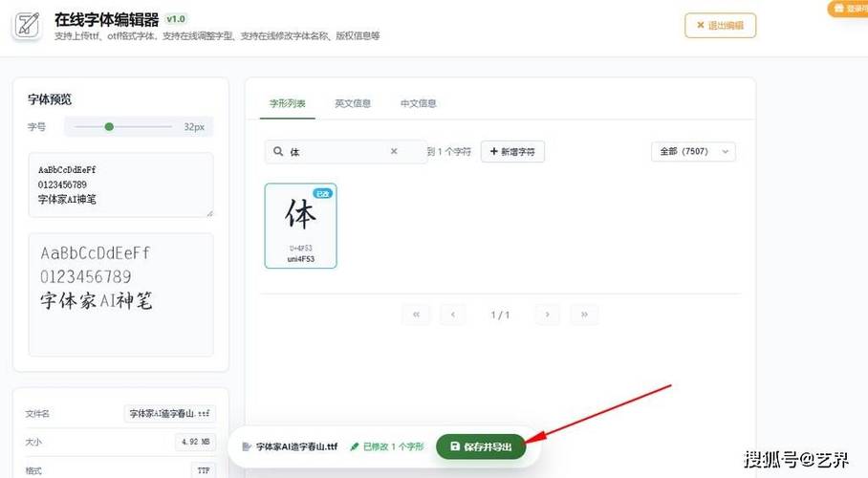Click the 已改 badge on the 体 glyph

tap(323, 193)
